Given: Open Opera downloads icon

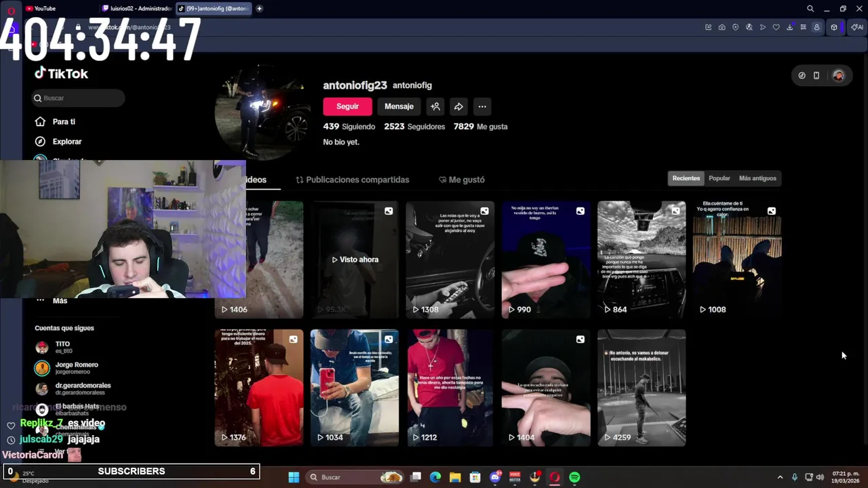Looking at the screenshot, I should coord(789,27).
